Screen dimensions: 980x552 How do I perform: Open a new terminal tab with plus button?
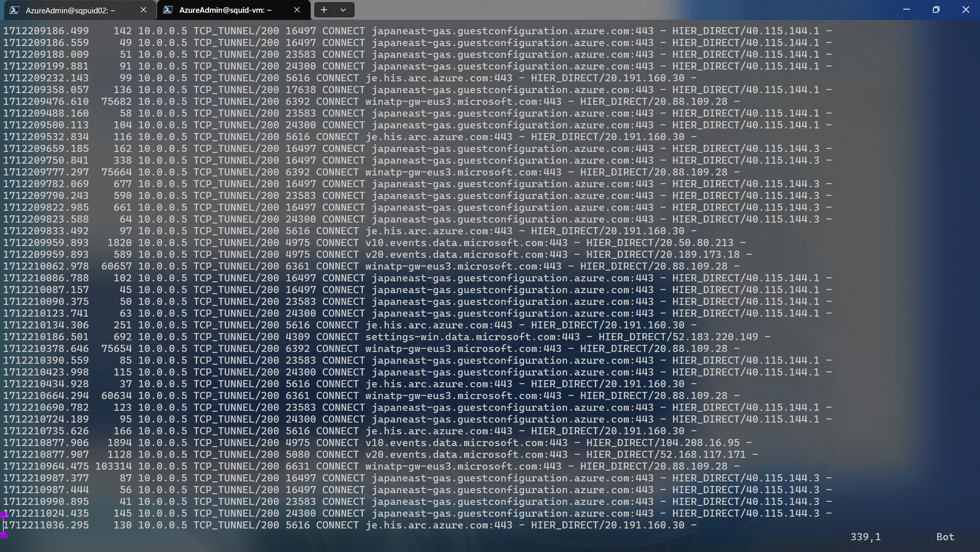click(x=323, y=10)
